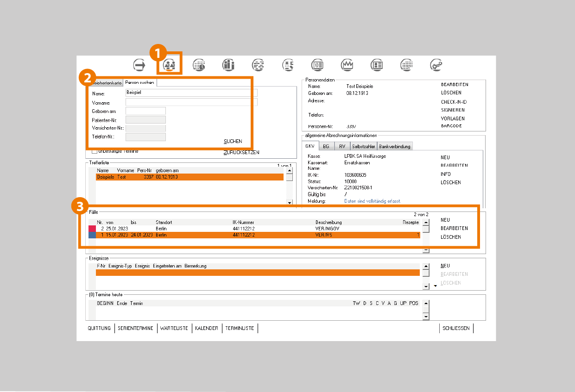Click the statistics bar chart people icon
Image resolution: width=575 pixels, height=392 pixels.
tap(229, 65)
